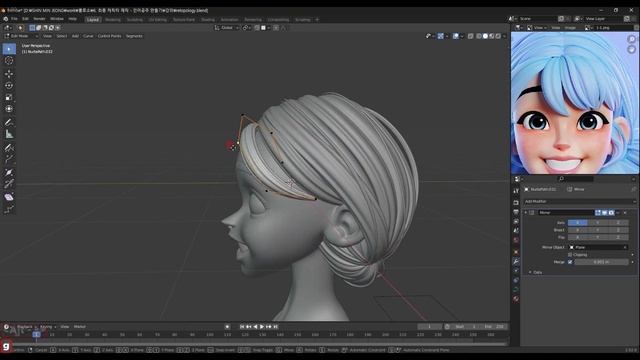This screenshot has height=360, width=640.
Task: Open the Object Data curve properties tab
Action: pyautogui.click(x=516, y=289)
